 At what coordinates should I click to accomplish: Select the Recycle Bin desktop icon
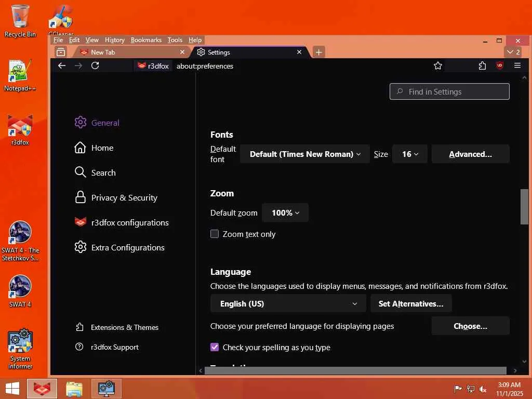tap(20, 21)
